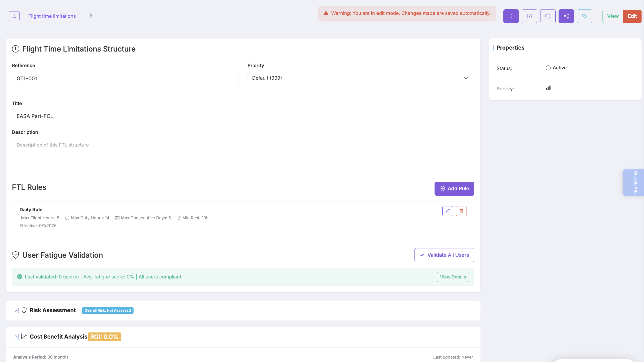The height and width of the screenshot is (362, 644).
Task: Switch to View mode
Action: (x=613, y=16)
